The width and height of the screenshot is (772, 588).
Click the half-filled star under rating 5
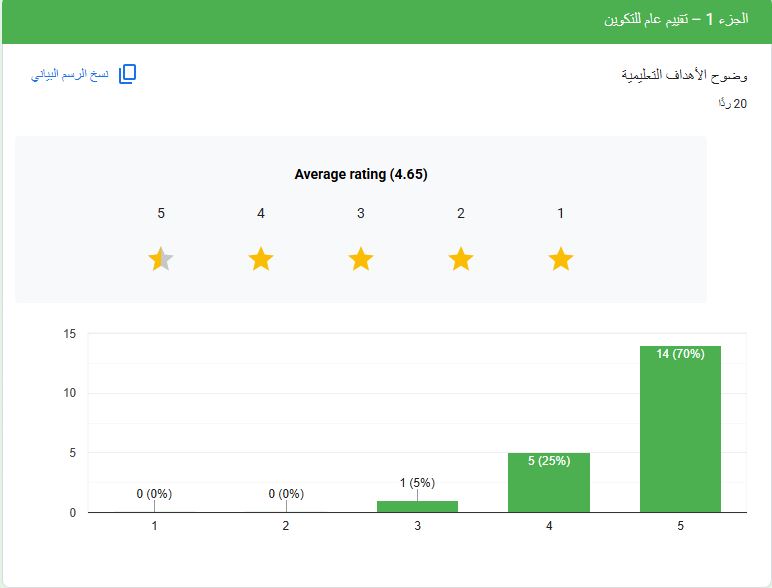(161, 260)
